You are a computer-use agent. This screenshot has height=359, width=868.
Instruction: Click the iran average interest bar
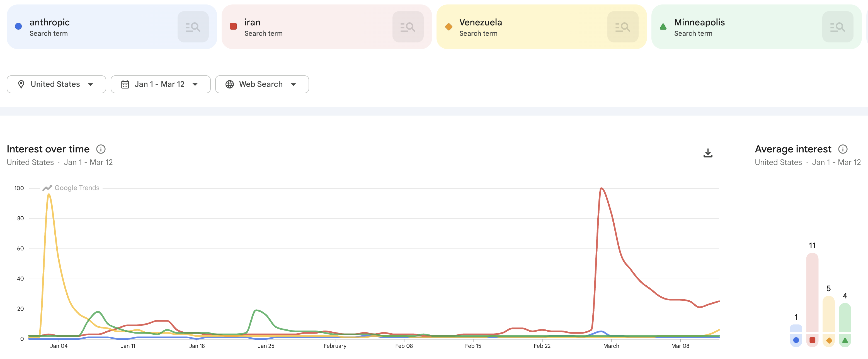812,292
